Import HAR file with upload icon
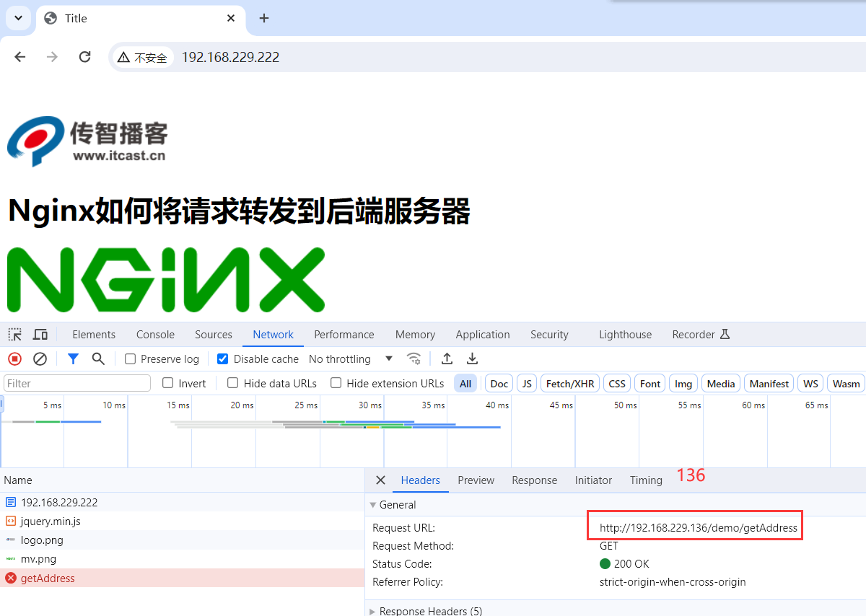The height and width of the screenshot is (616, 866). (x=447, y=358)
